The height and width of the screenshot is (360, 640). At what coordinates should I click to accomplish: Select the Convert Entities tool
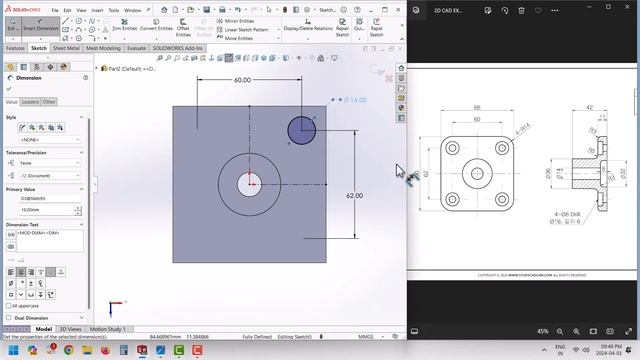tap(156, 25)
